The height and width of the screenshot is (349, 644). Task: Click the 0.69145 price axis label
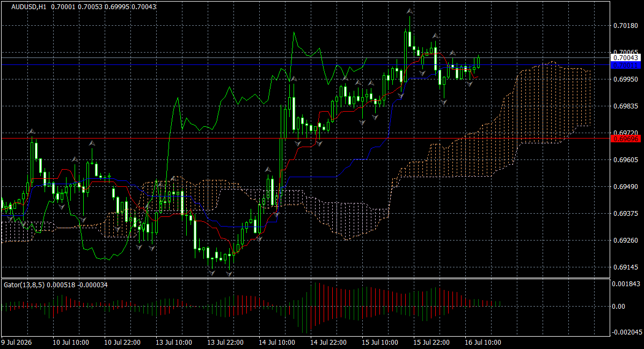click(625, 267)
